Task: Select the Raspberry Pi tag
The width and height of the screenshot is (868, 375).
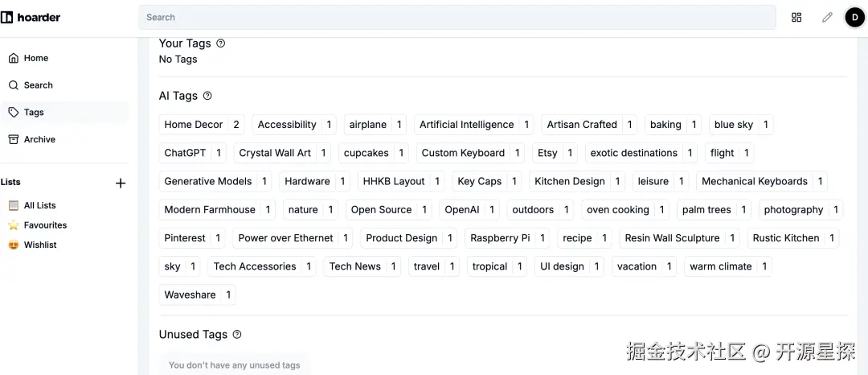Action: click(500, 238)
